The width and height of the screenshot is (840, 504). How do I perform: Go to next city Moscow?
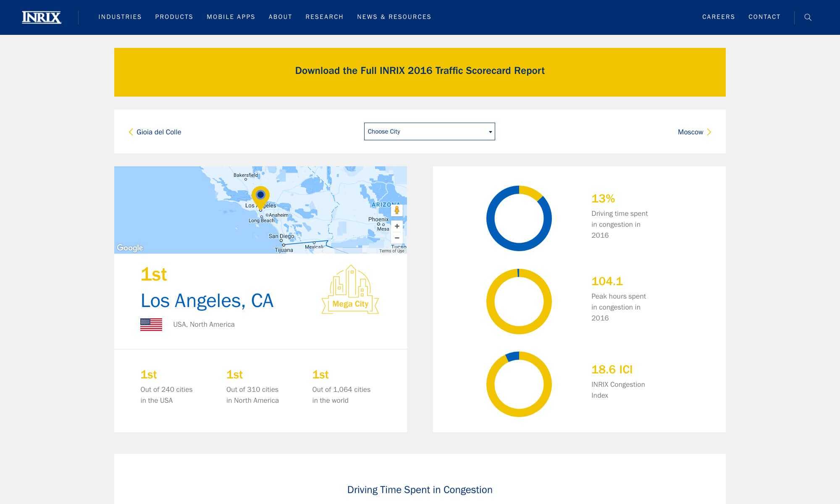[x=695, y=132]
